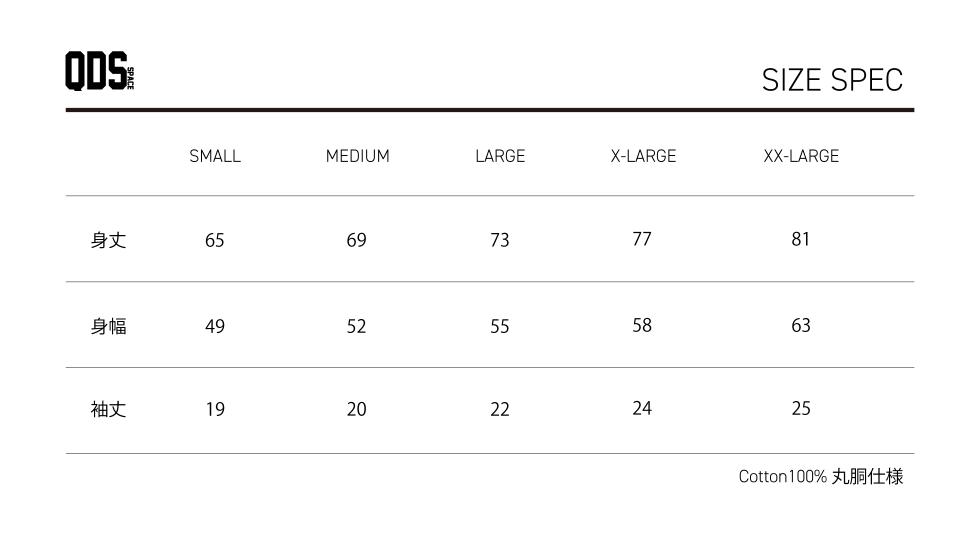Click the MEDIUM 袖丈 value 20
This screenshot has height=540, width=980.
356,409
